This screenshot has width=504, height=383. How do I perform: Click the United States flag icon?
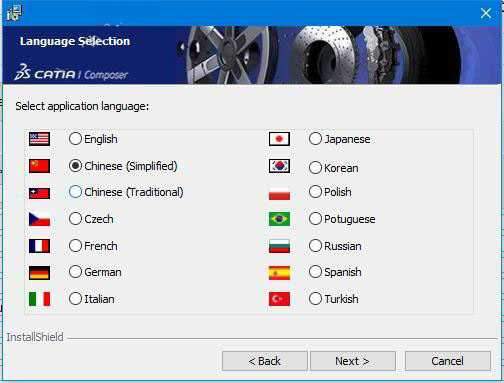[39, 139]
